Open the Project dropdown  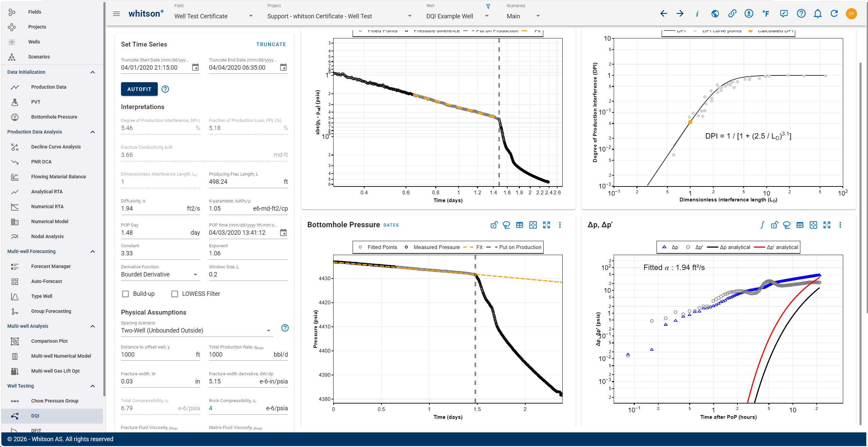340,16
